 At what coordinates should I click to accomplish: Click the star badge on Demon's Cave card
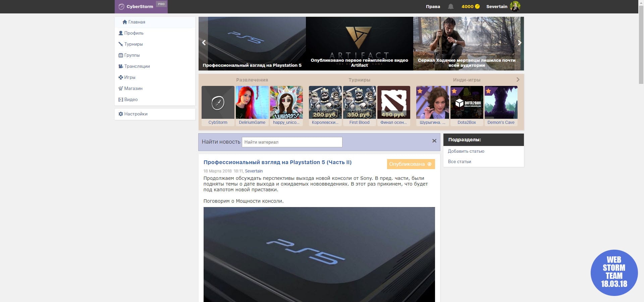488,91
